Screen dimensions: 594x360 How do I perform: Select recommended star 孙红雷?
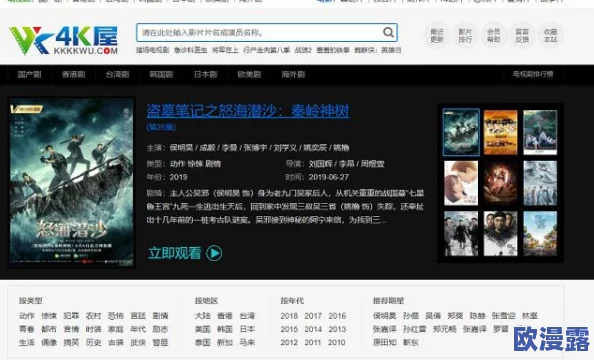pyautogui.click(x=414, y=329)
